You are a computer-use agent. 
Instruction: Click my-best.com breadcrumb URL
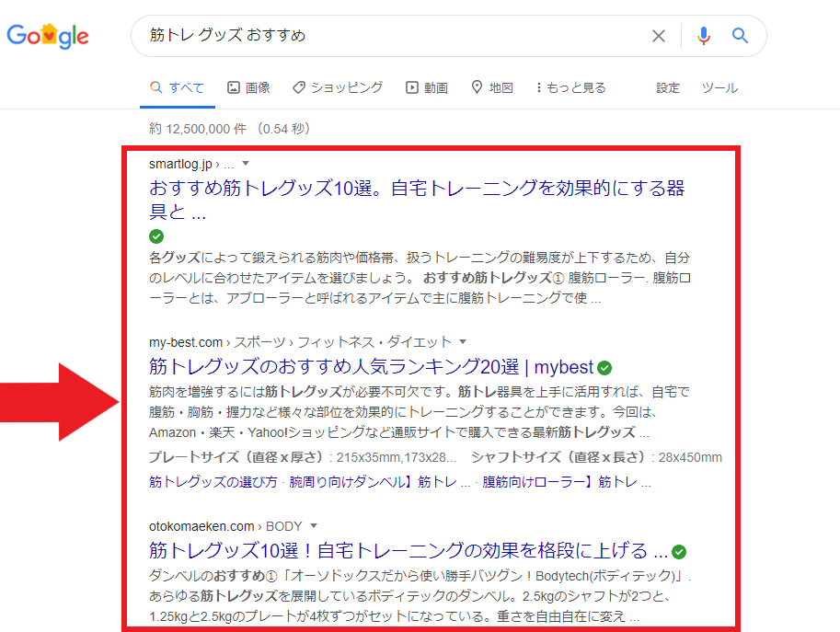click(185, 342)
